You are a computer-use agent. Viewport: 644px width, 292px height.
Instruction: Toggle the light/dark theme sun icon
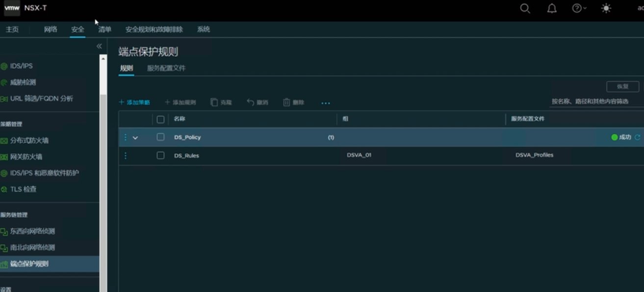tap(606, 8)
